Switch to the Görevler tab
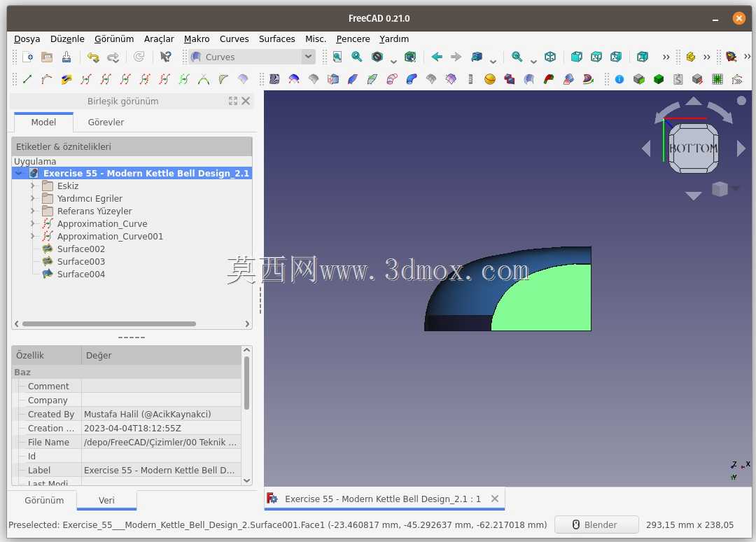 (x=106, y=123)
